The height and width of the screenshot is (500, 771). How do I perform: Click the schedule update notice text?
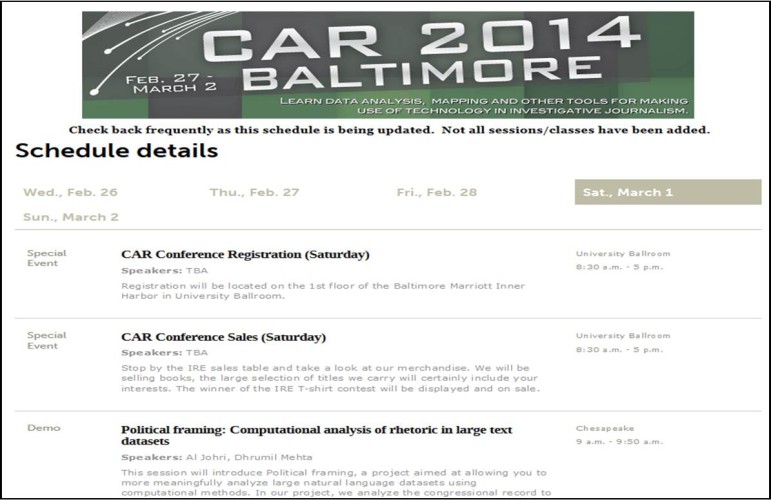pyautogui.click(x=389, y=130)
